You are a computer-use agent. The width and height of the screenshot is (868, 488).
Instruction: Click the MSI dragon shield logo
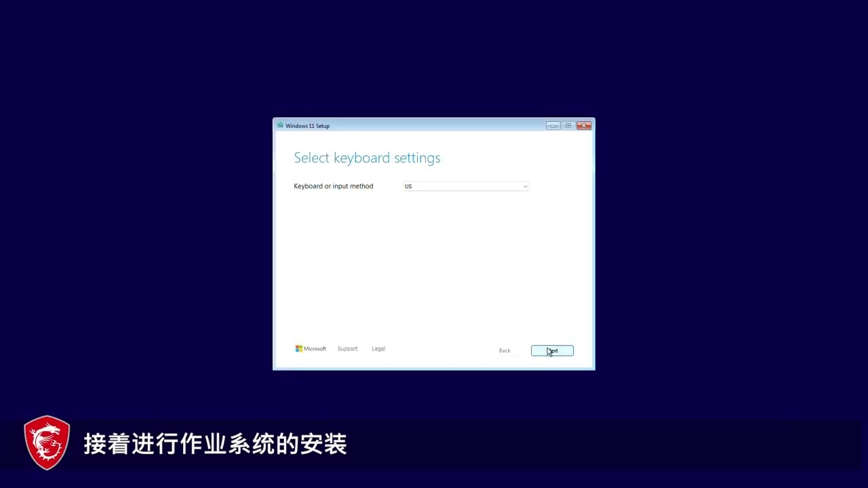click(47, 443)
